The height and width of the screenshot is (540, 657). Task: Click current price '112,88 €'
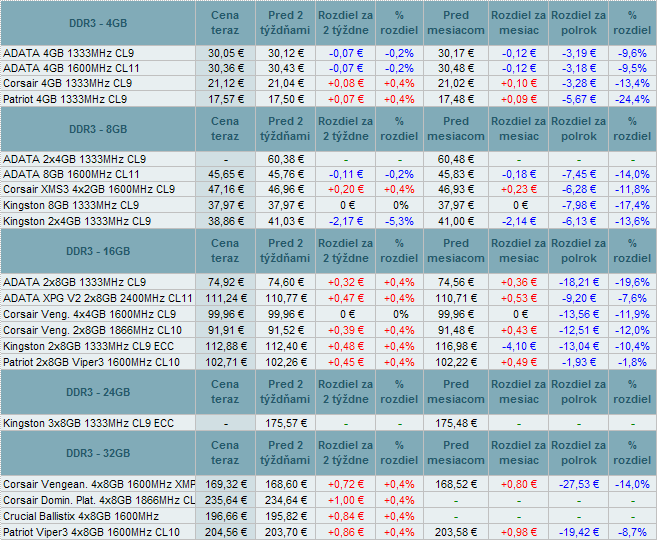tap(226, 346)
